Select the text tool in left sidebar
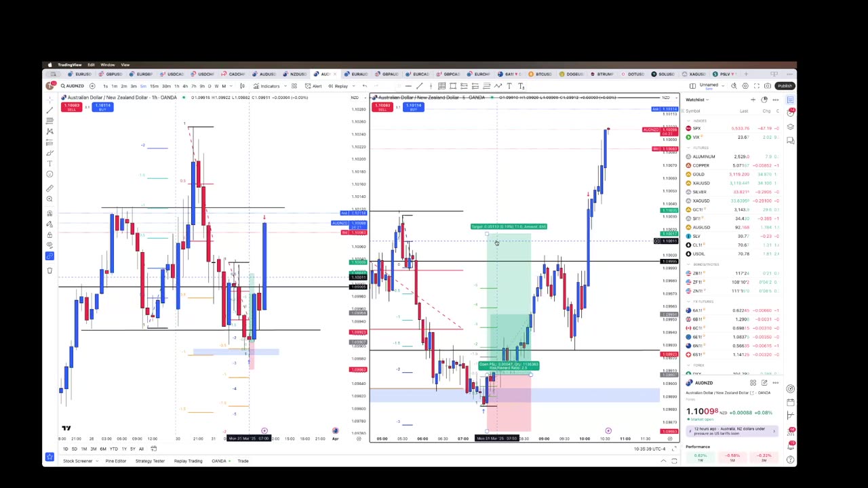This screenshot has height=488, width=868. [50, 163]
